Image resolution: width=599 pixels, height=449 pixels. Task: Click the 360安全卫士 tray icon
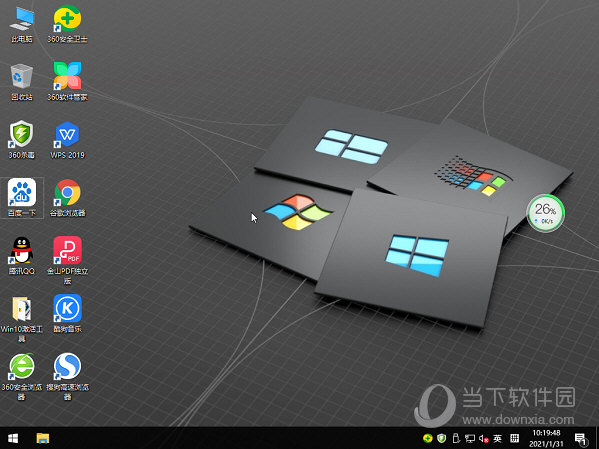click(428, 438)
